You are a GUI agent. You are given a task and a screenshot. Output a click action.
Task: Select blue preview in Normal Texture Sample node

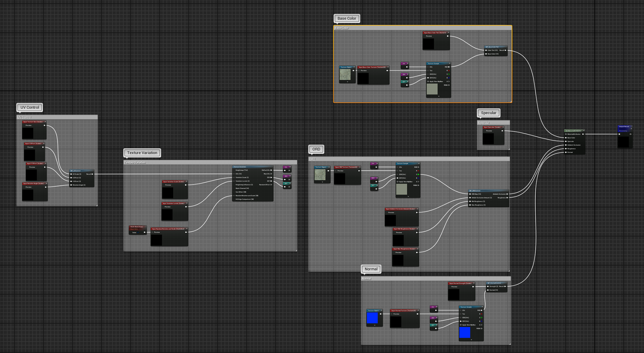tap(465, 333)
